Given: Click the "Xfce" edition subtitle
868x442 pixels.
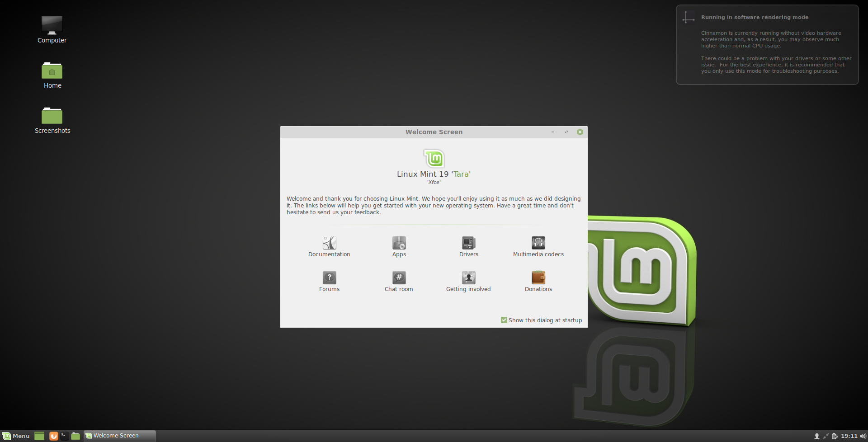Looking at the screenshot, I should 434,182.
